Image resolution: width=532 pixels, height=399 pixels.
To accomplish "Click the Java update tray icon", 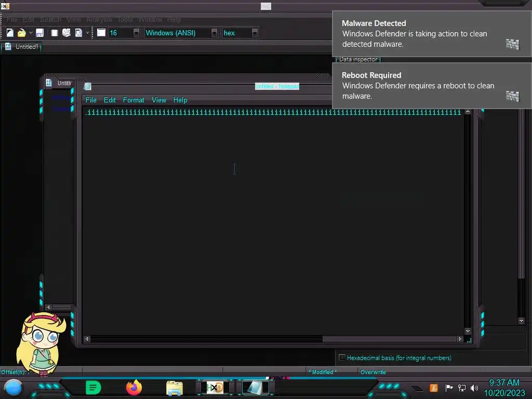I will [434, 388].
